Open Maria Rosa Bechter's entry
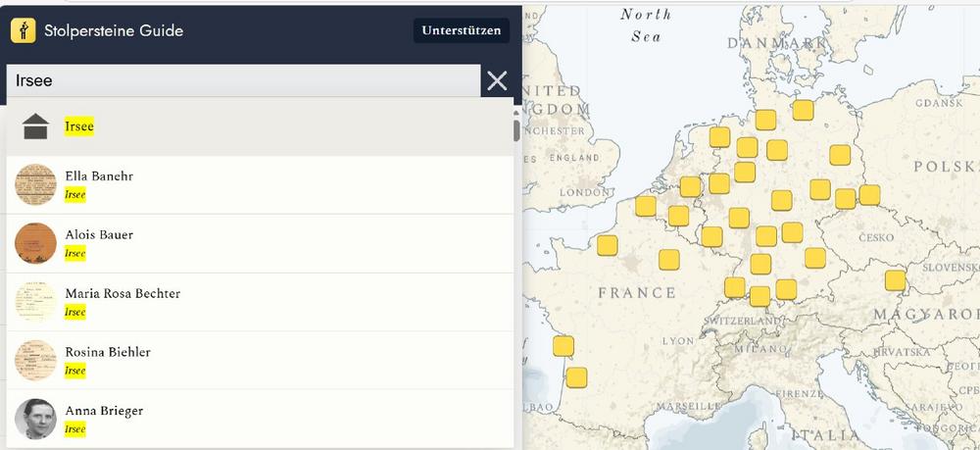The width and height of the screenshot is (980, 450). pyautogui.click(x=122, y=293)
